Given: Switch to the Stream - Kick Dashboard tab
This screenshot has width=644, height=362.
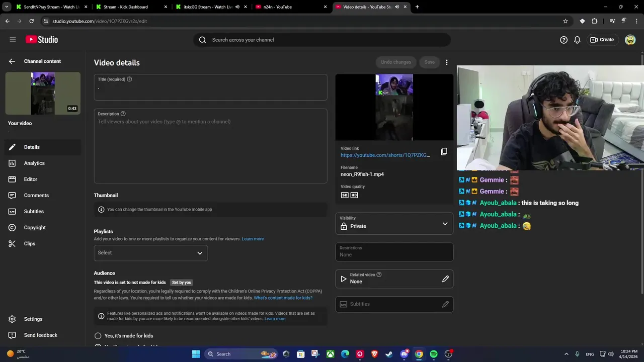Looking at the screenshot, I should coord(131,7).
